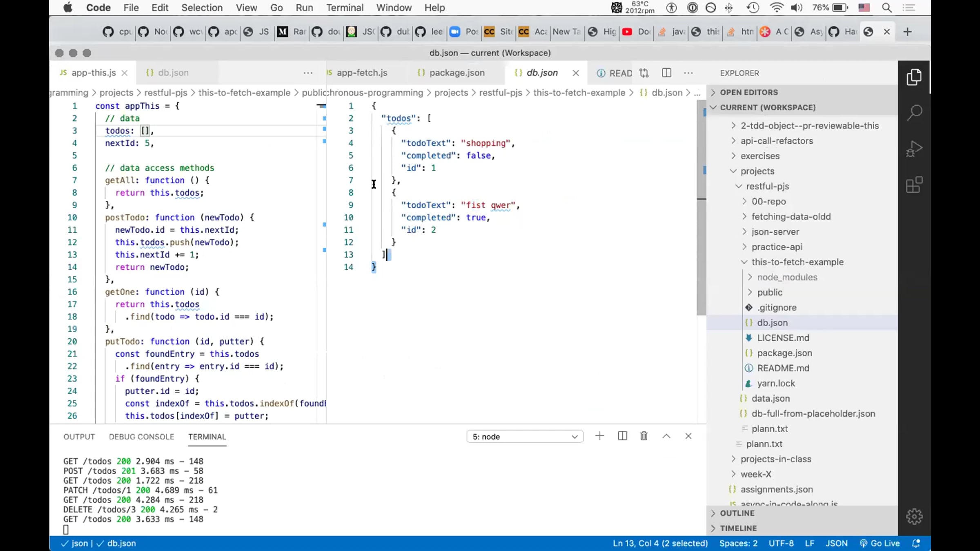Open macOS Notification Center icon
This screenshot has height=551, width=980.
[x=909, y=8]
